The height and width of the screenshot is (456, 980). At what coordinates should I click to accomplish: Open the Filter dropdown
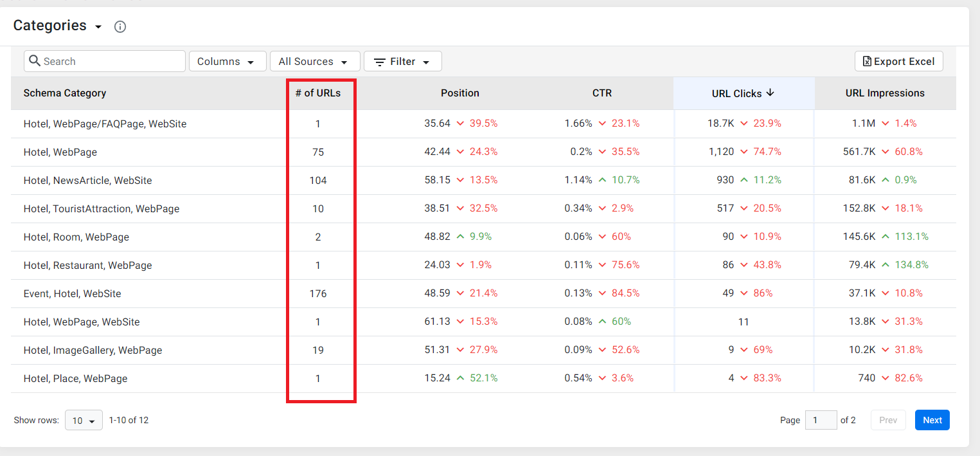coord(403,61)
